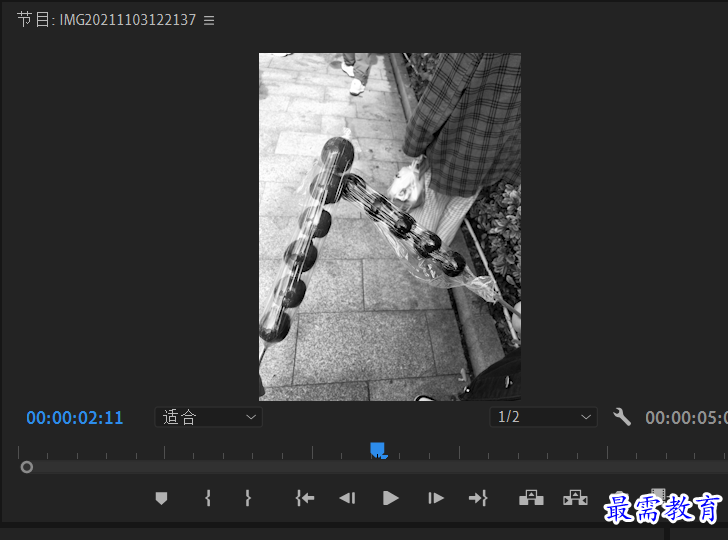
Task: Mark out point with the right brace button
Action: tap(248, 498)
